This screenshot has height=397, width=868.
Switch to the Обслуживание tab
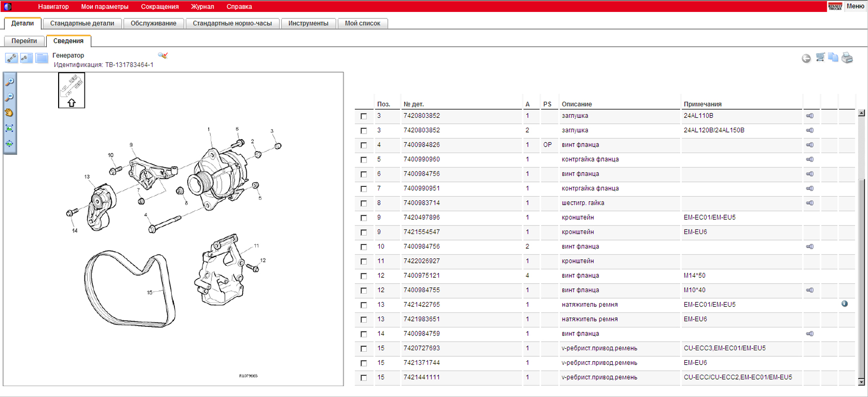[153, 23]
